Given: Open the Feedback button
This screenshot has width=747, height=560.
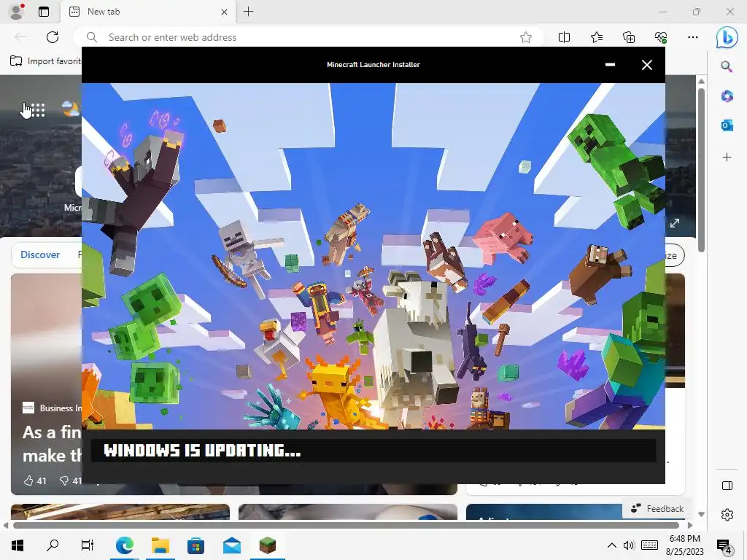Looking at the screenshot, I should [657, 509].
